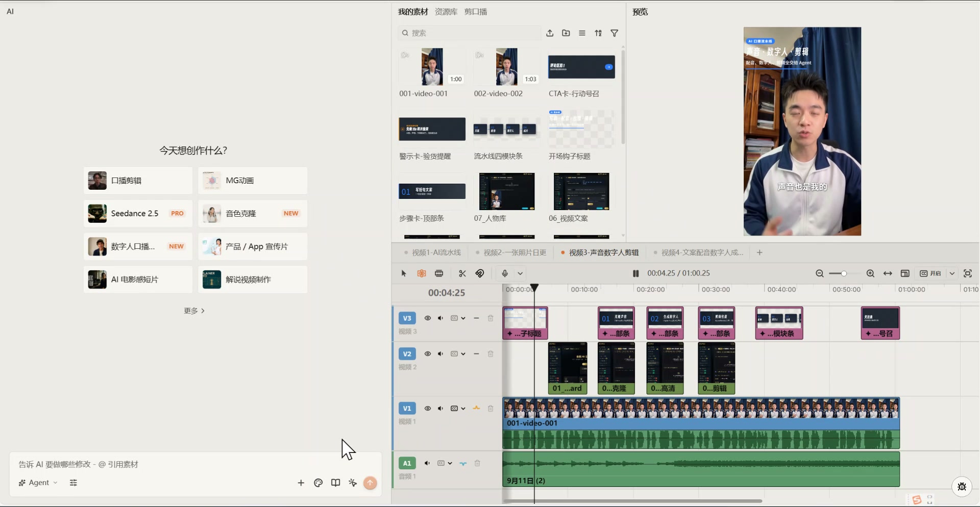The width and height of the screenshot is (980, 507).
Task: Mute the A1 audio track
Action: (x=427, y=463)
